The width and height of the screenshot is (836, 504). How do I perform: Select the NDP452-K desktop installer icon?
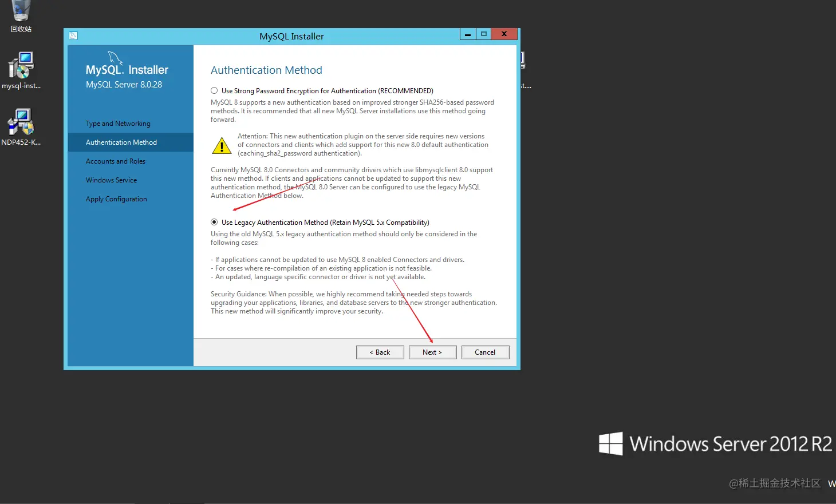tap(21, 127)
